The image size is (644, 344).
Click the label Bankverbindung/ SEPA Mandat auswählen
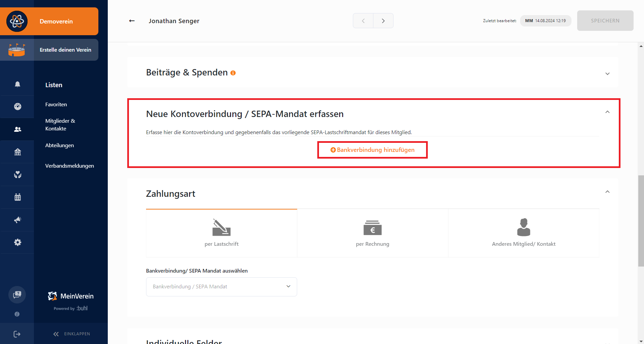197,271
